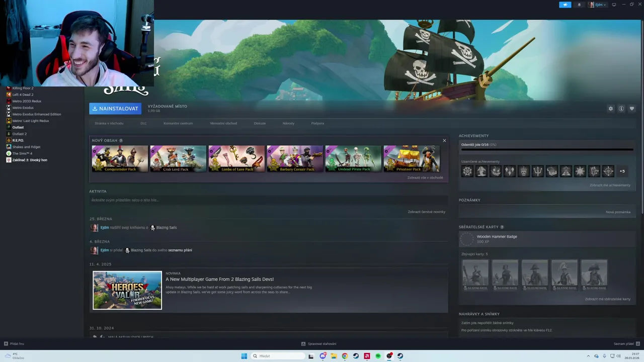Open File Explorer from the taskbar

(x=334, y=356)
